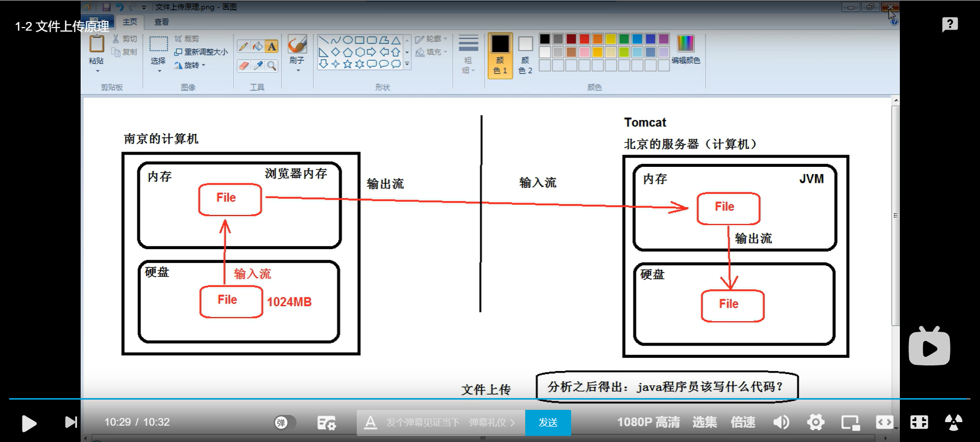Play the video

pos(29,423)
